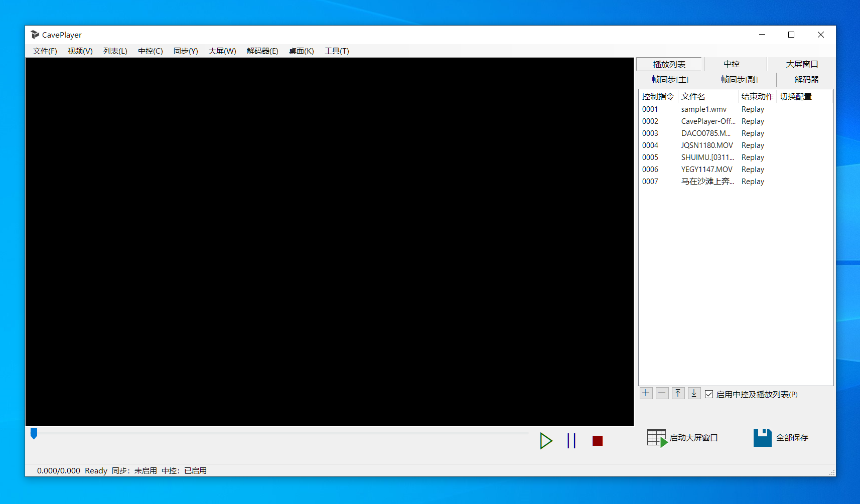
Task: Open the 帧同步[主] tab
Action: (670, 80)
